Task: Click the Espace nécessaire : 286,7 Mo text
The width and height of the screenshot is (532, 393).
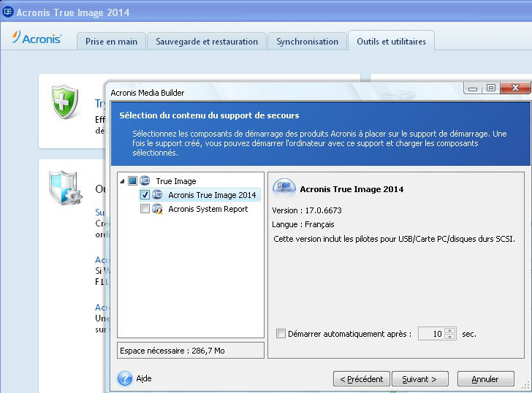Action: tap(172, 351)
